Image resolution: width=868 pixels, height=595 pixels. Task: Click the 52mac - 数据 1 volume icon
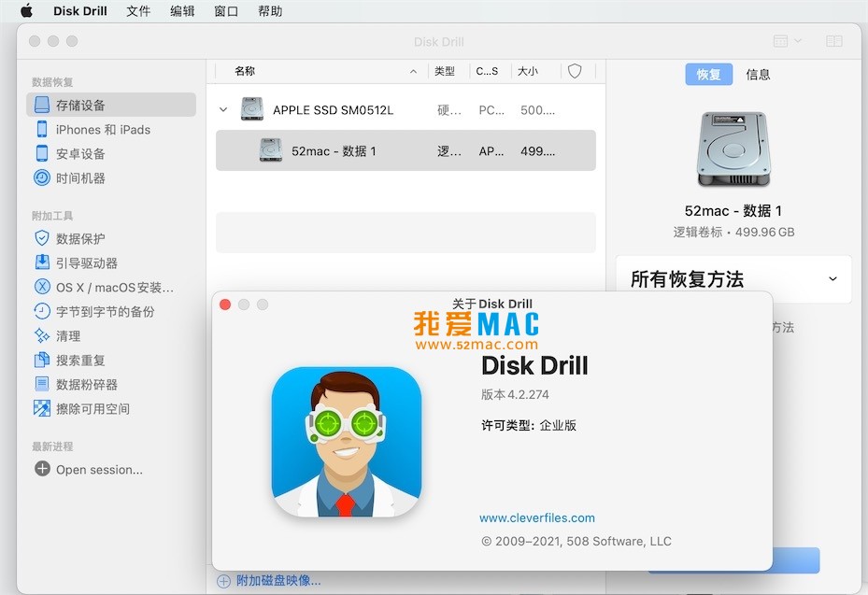coord(271,150)
